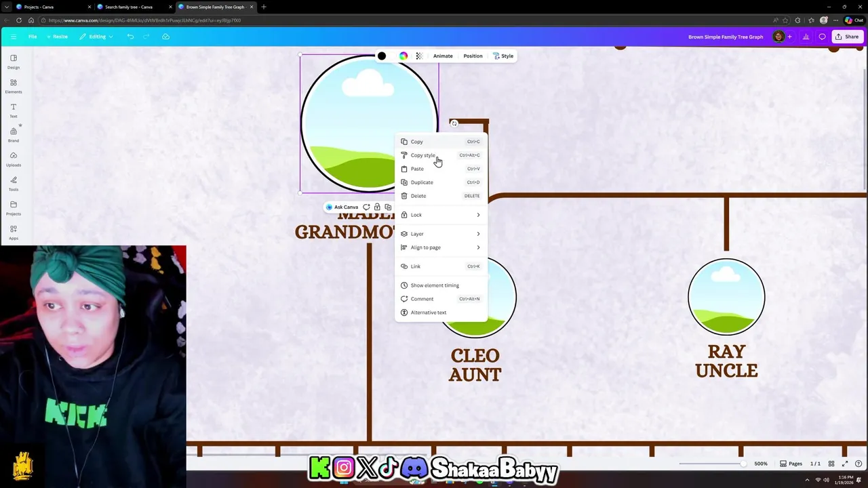Open the Design side panel

pyautogui.click(x=13, y=62)
